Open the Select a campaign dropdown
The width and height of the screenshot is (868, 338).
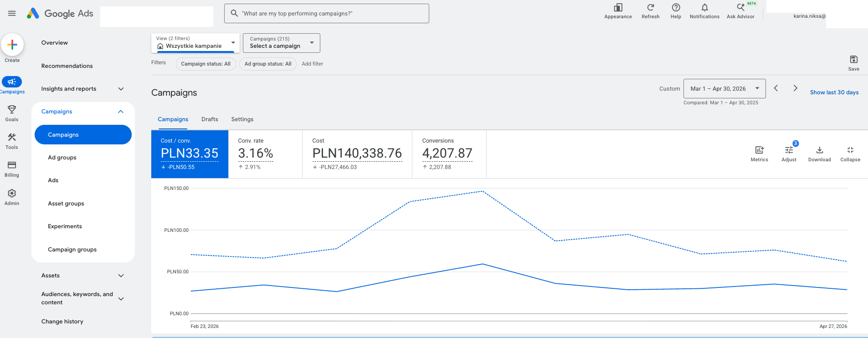point(282,43)
